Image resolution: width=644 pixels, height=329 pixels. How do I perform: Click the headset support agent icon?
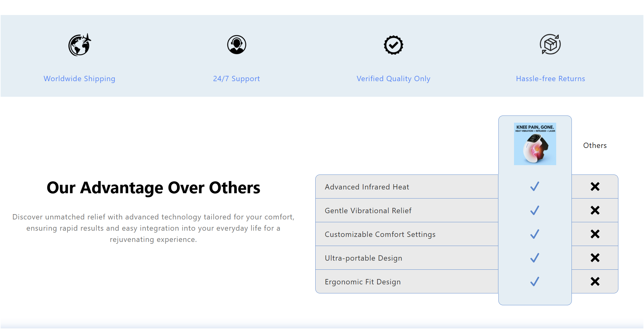pos(237,45)
